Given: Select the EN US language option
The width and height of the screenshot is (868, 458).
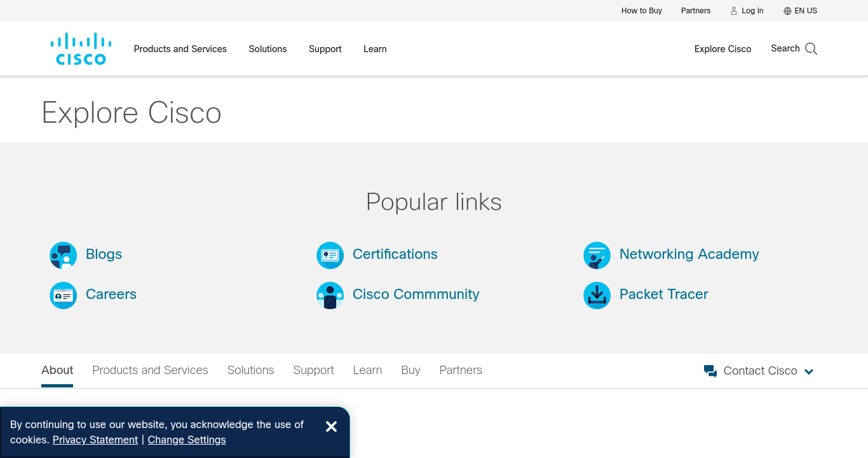Looking at the screenshot, I should (806, 11).
